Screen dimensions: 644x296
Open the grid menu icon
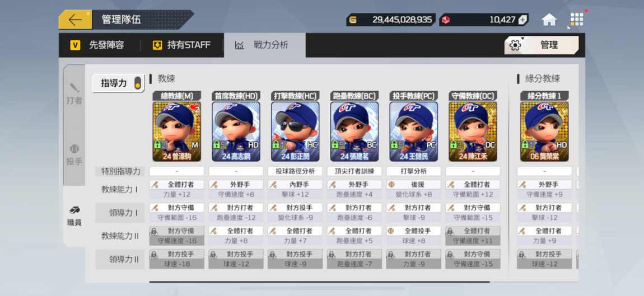click(577, 19)
